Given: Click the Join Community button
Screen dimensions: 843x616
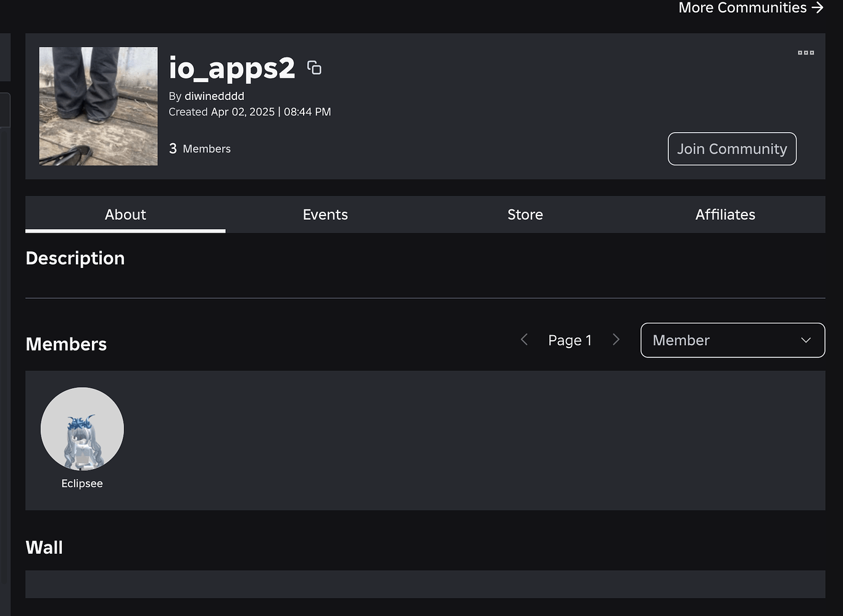Looking at the screenshot, I should [x=732, y=149].
